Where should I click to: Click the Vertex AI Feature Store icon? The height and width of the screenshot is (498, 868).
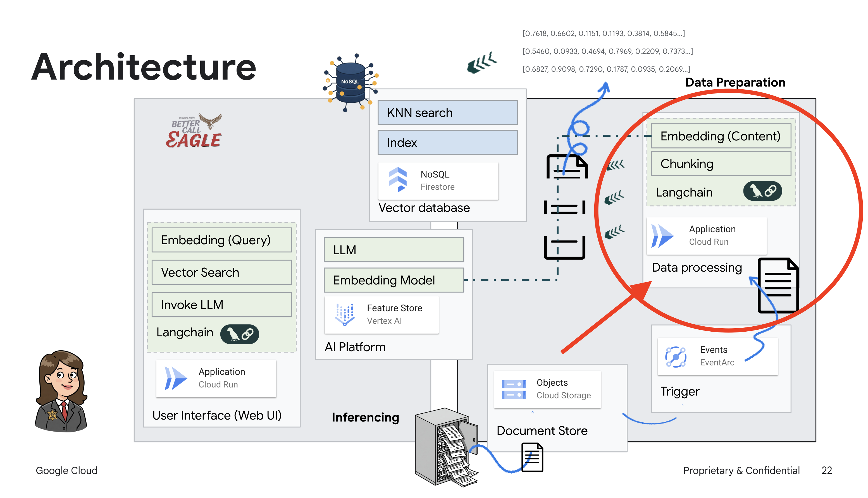point(345,314)
